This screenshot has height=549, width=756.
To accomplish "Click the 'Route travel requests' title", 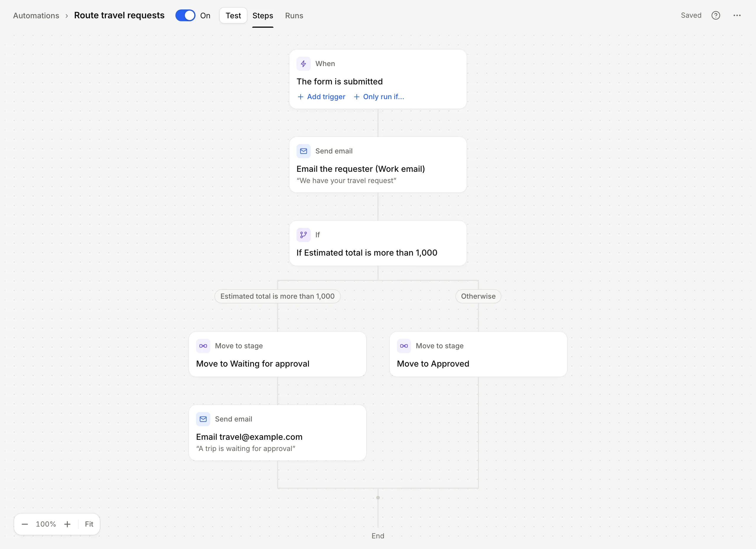I will click(119, 15).
